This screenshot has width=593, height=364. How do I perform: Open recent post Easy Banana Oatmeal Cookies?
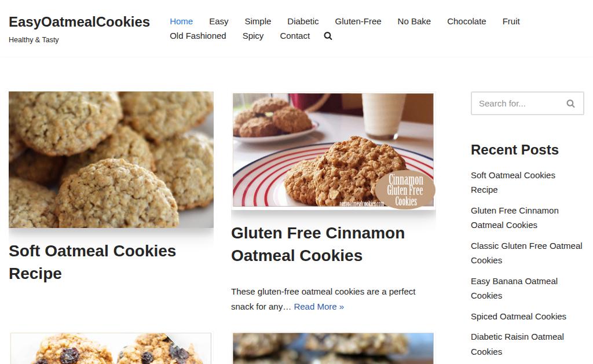pyautogui.click(x=514, y=288)
